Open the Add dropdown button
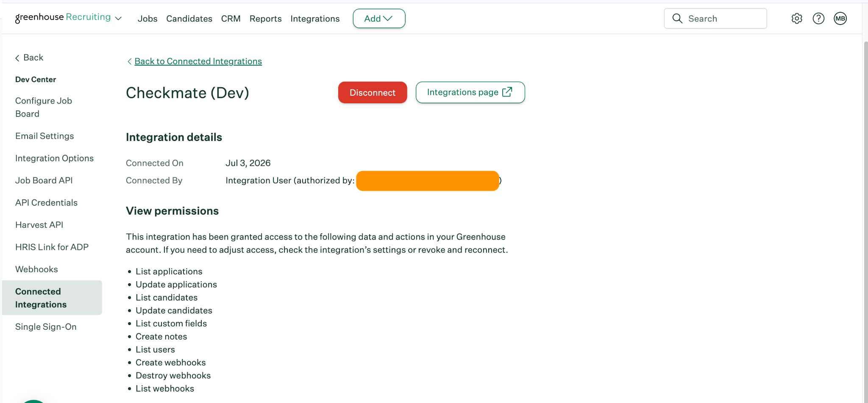The width and height of the screenshot is (868, 403). (x=379, y=19)
